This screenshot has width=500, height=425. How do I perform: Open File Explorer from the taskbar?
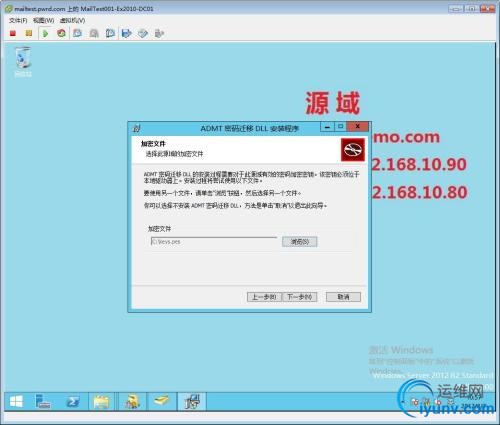pyautogui.click(x=101, y=402)
